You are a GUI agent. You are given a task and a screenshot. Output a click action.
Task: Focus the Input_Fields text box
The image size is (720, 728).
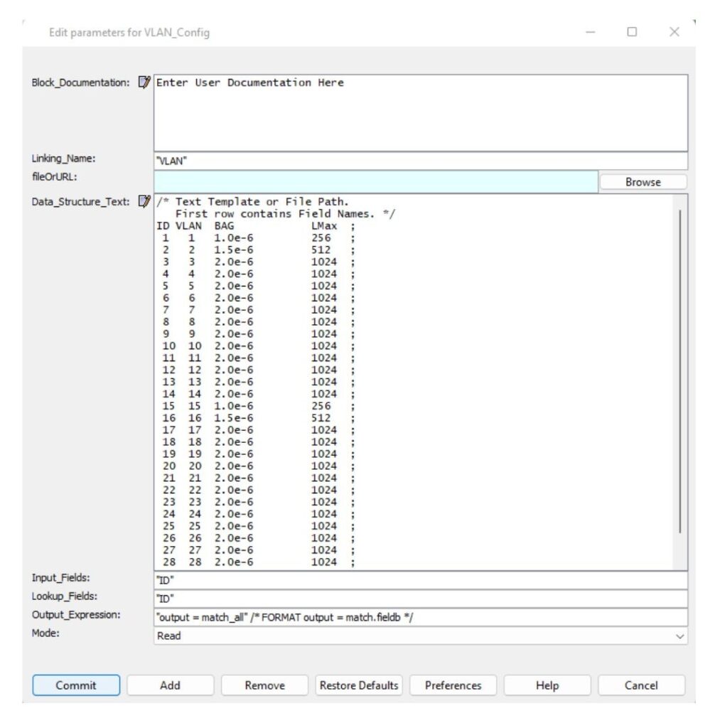click(x=420, y=579)
